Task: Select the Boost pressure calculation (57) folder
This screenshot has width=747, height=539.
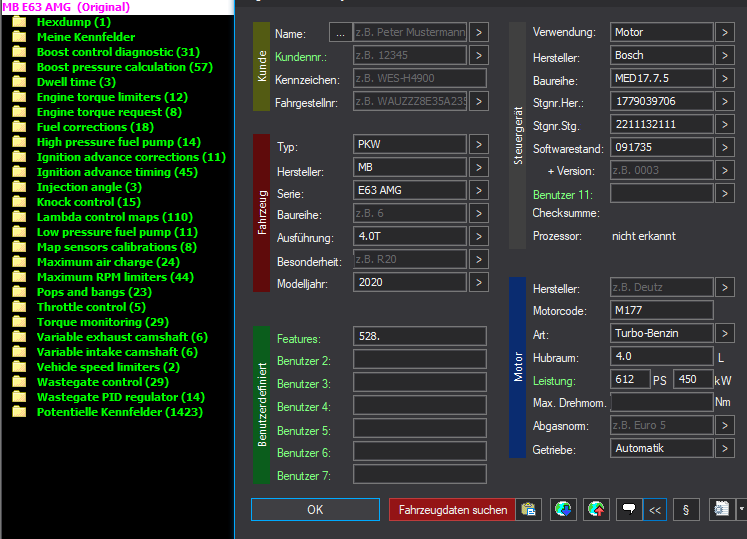Action: (x=125, y=67)
